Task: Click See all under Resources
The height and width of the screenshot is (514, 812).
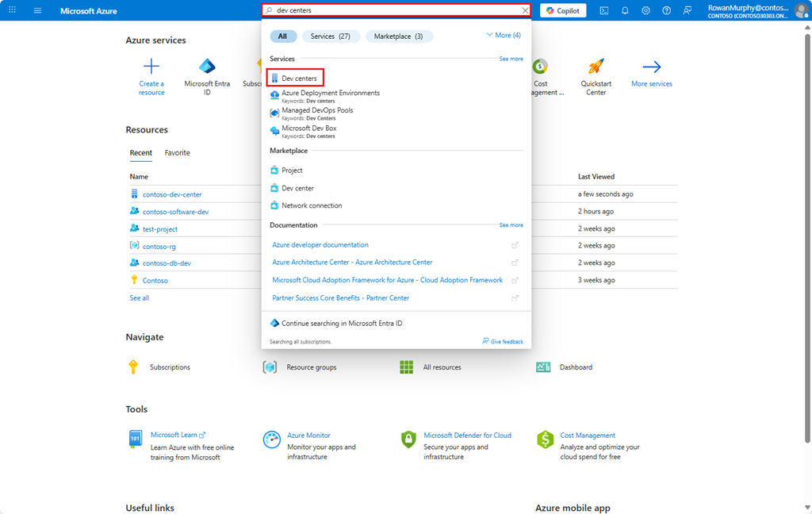Action: point(140,298)
